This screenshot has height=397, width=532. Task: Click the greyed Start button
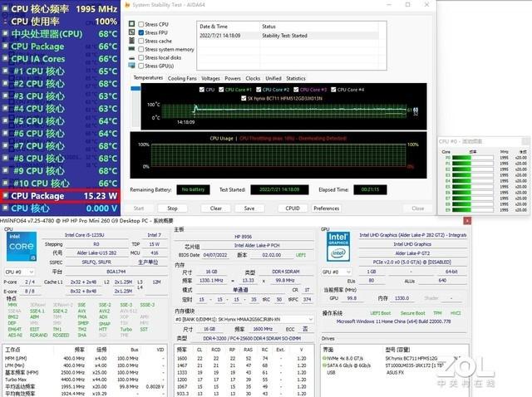click(139, 208)
